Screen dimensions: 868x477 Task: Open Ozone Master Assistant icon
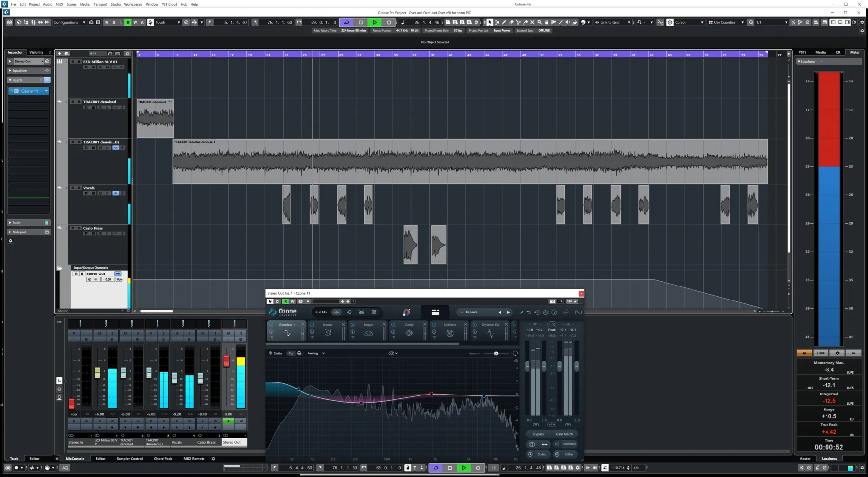[407, 312]
